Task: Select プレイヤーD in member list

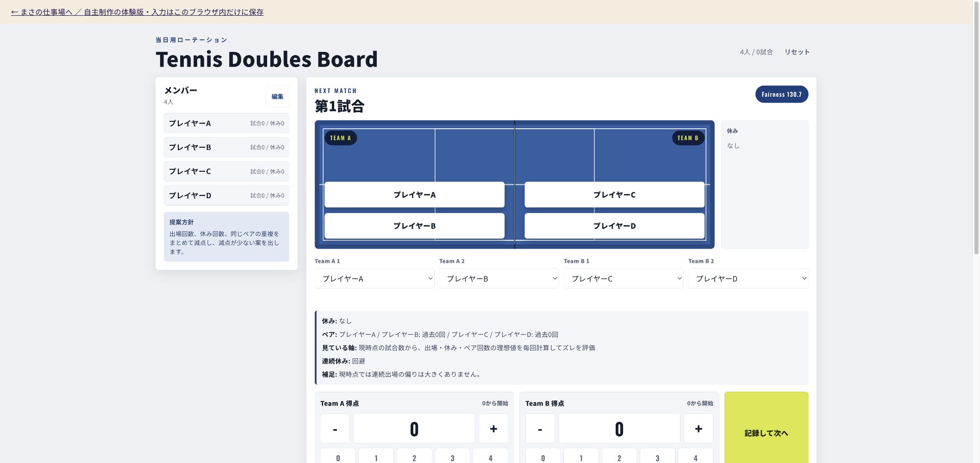Action: coord(226,195)
